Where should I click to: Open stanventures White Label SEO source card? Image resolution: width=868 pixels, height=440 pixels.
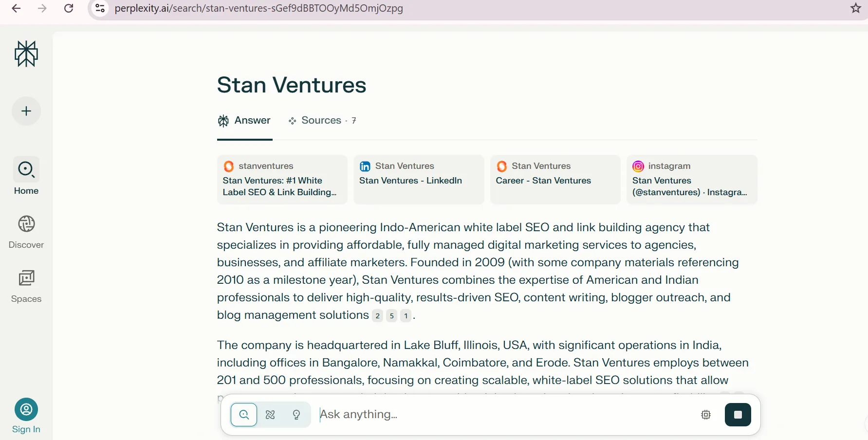pyautogui.click(x=282, y=180)
